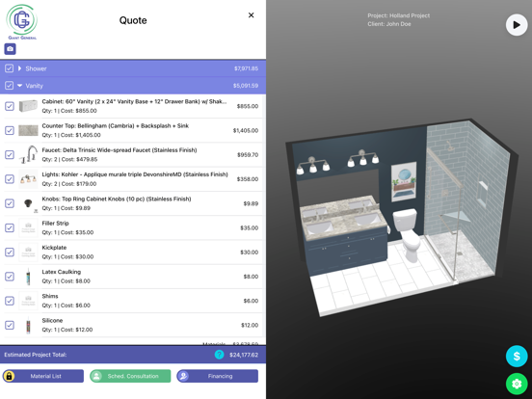
Task: Uncheck the Filler Strip item
Action: 10,228
